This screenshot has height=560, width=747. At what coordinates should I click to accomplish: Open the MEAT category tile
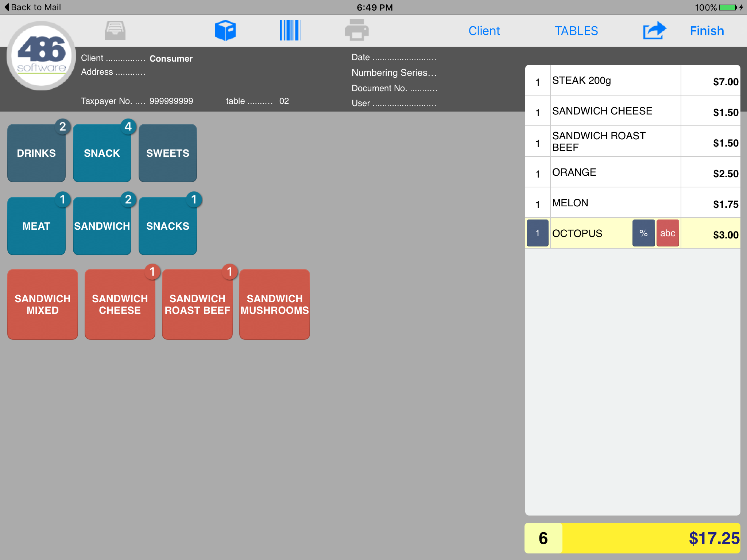(x=36, y=226)
